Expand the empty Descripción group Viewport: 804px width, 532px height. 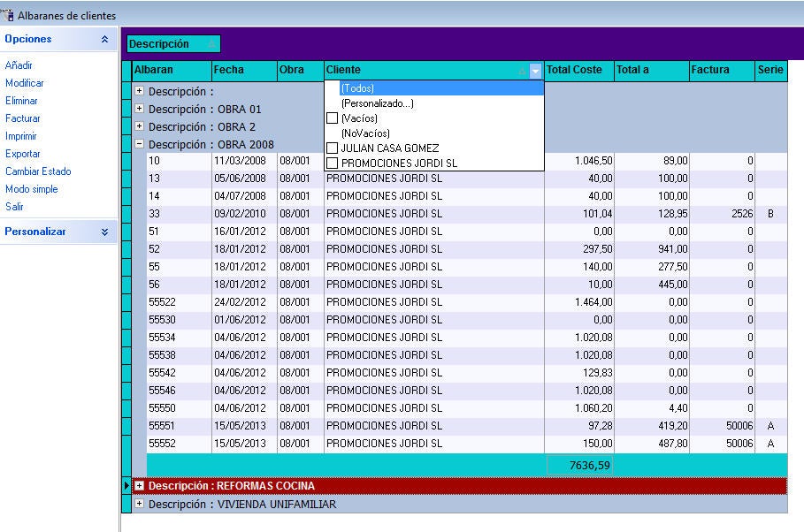(139, 91)
